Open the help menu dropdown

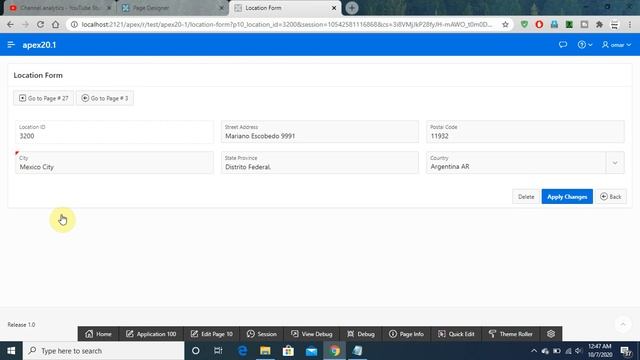point(585,44)
